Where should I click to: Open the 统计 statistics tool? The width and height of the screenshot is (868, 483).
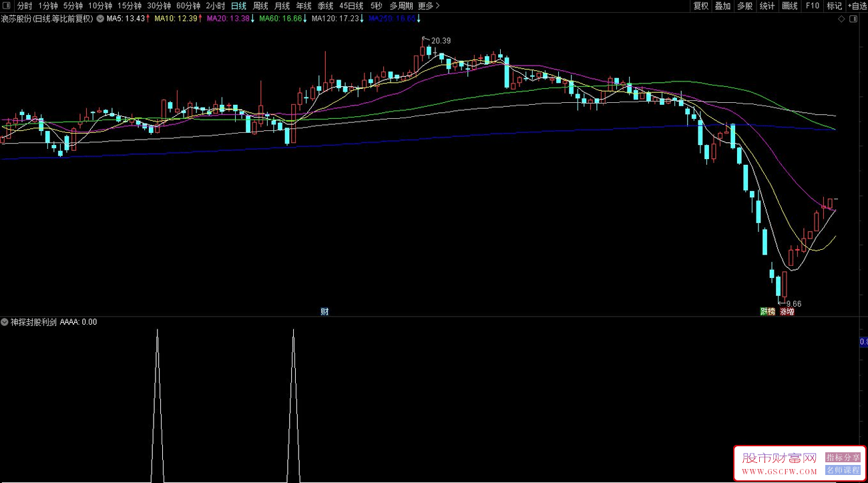click(767, 6)
